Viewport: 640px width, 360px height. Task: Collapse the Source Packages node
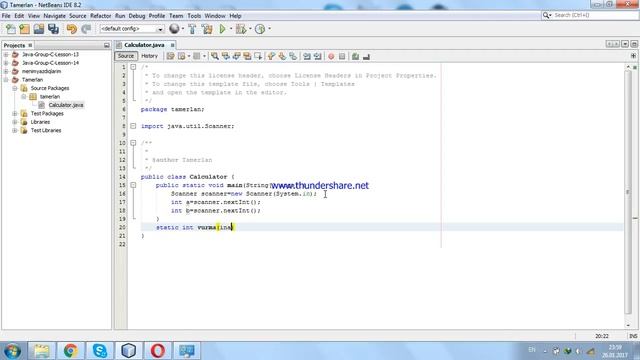tap(15, 88)
